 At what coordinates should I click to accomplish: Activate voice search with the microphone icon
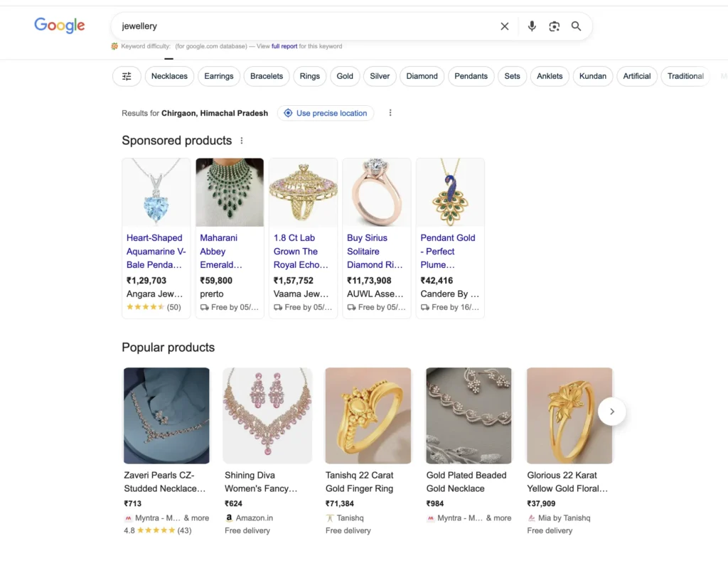[532, 26]
